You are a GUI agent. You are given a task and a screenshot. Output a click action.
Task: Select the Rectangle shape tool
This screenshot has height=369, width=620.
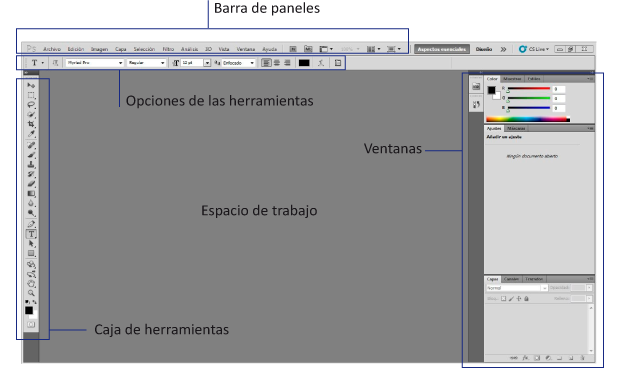tap(31, 254)
